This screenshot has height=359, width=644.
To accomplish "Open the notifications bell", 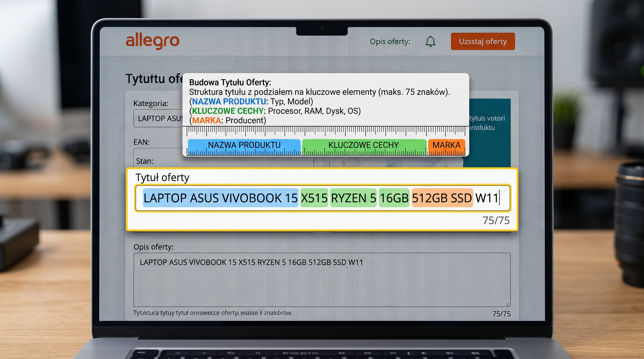I will point(430,41).
